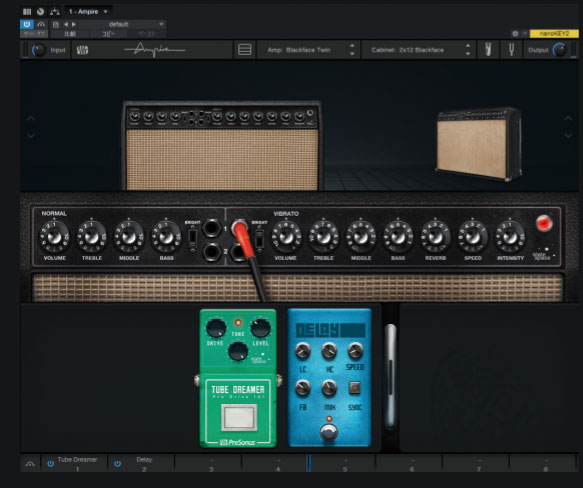Click the yellow nanoKEY2 control link field
The width and height of the screenshot is (583, 488).
[x=554, y=33]
